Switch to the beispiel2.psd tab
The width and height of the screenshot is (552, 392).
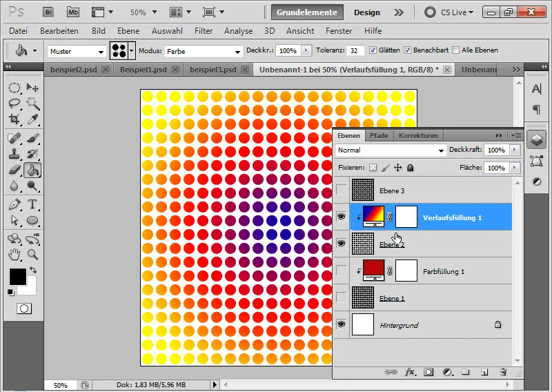[x=73, y=70]
